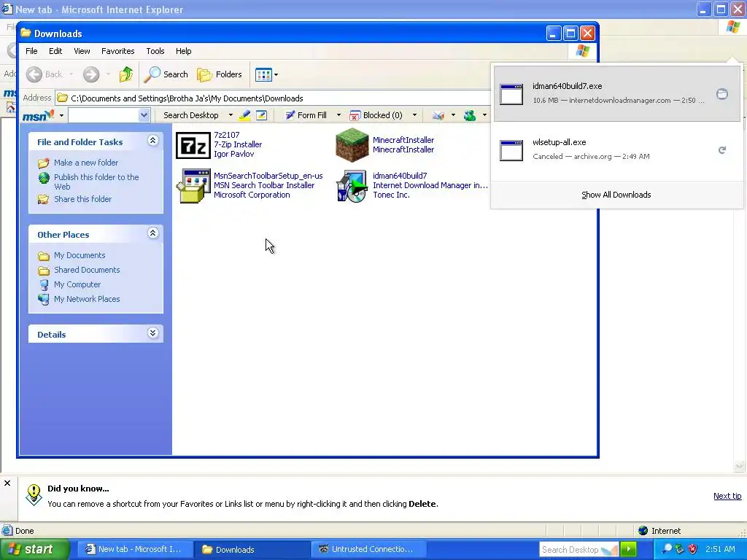The height and width of the screenshot is (560, 747).
Task: Click the red security shield tray icon
Action: [x=693, y=549]
